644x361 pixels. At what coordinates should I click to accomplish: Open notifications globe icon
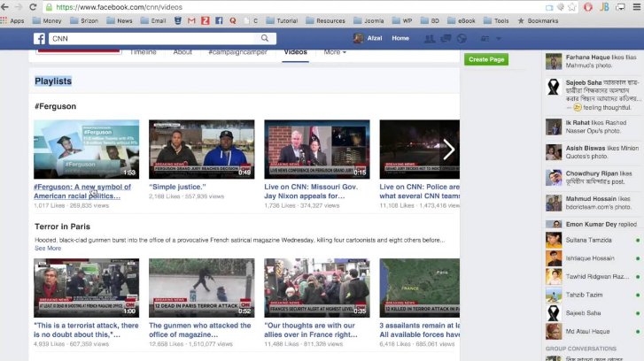462,39
